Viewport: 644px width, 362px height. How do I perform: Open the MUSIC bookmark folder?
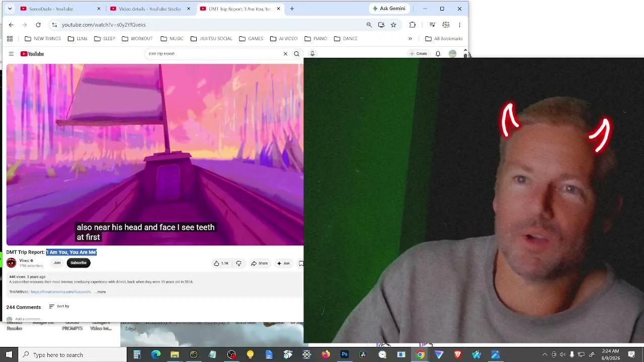point(172,39)
